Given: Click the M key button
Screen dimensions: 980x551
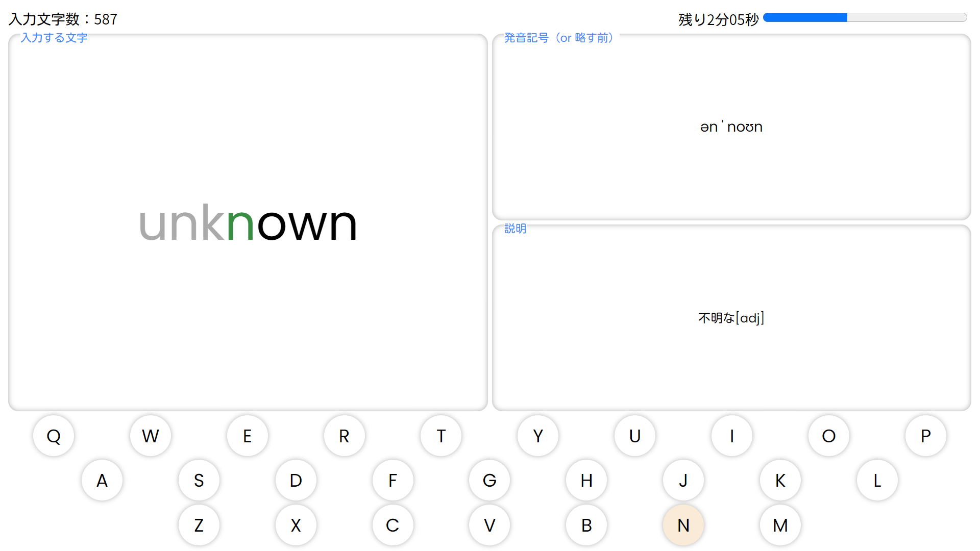Looking at the screenshot, I should (780, 525).
